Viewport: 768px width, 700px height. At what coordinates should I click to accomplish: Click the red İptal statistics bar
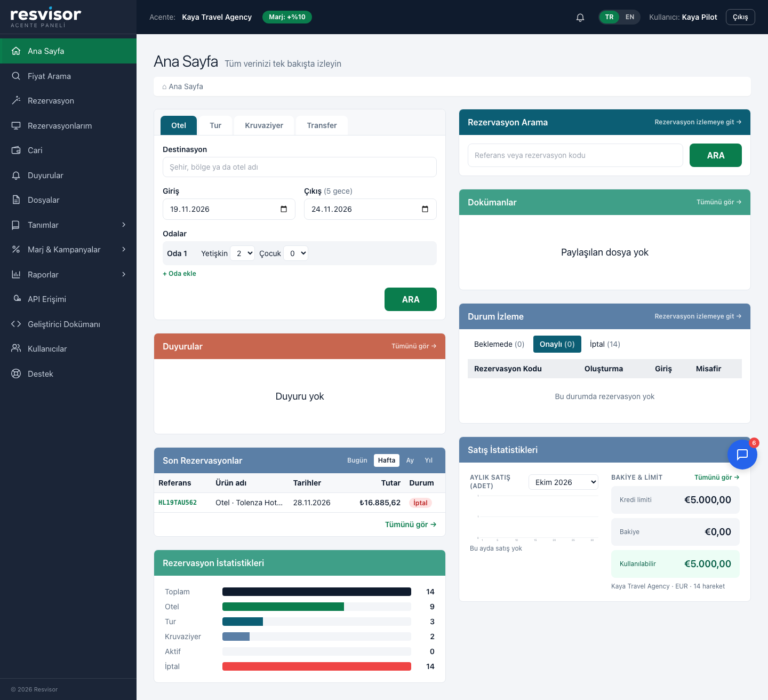(317, 666)
